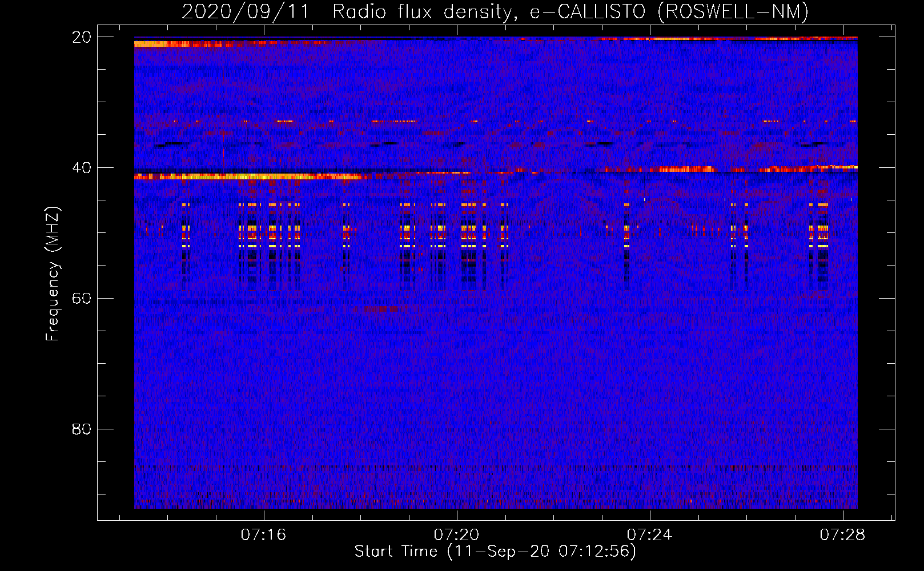The height and width of the screenshot is (571, 924).
Task: Click the time tick label '07:28'
Action: click(x=842, y=534)
